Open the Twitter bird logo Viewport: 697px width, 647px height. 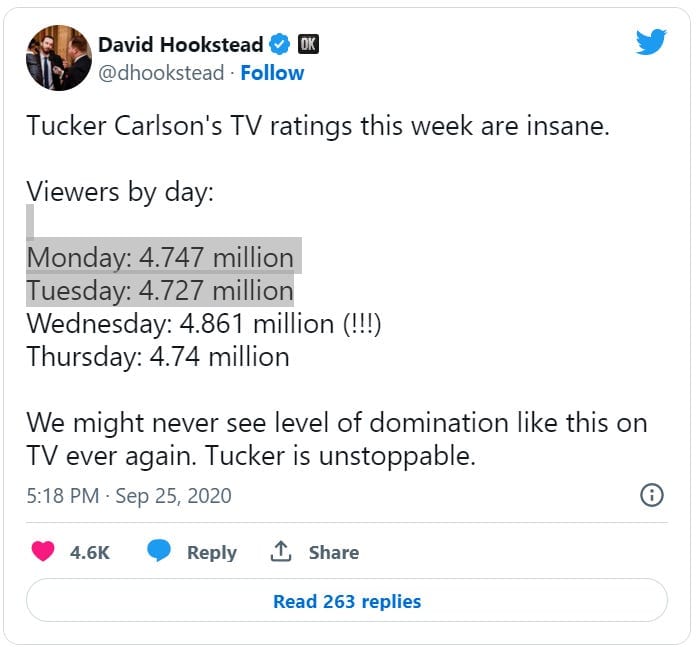(651, 42)
